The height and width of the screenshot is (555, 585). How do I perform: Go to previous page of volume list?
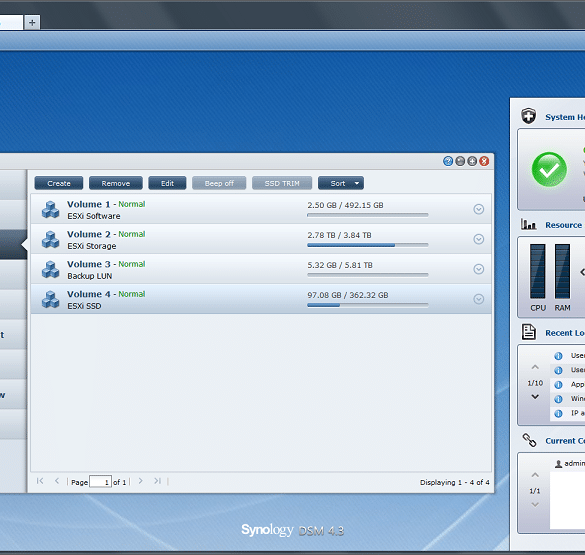click(57, 481)
